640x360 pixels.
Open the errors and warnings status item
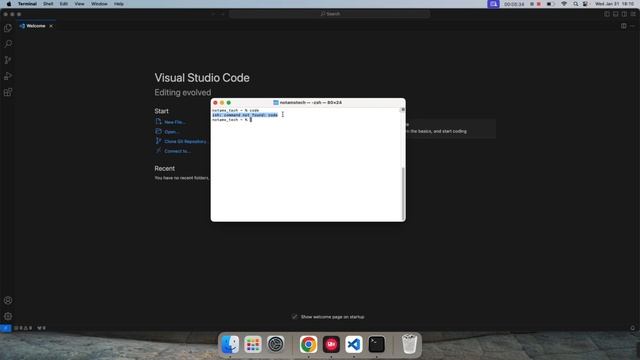[23, 328]
